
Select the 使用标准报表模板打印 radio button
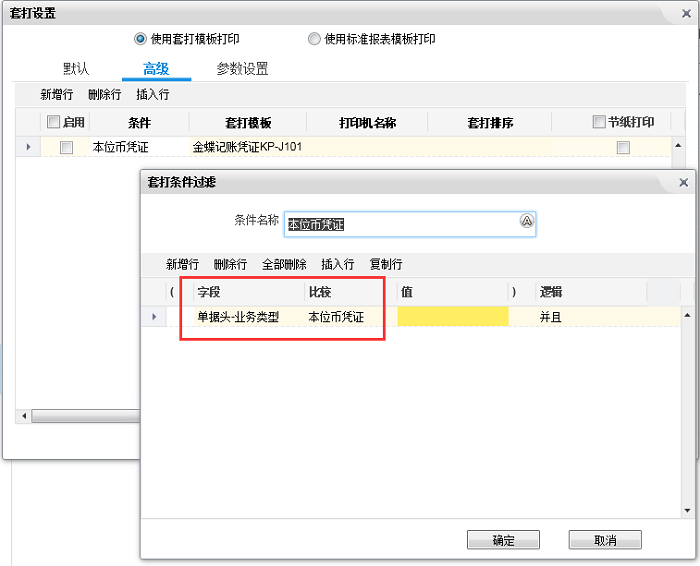(x=315, y=39)
